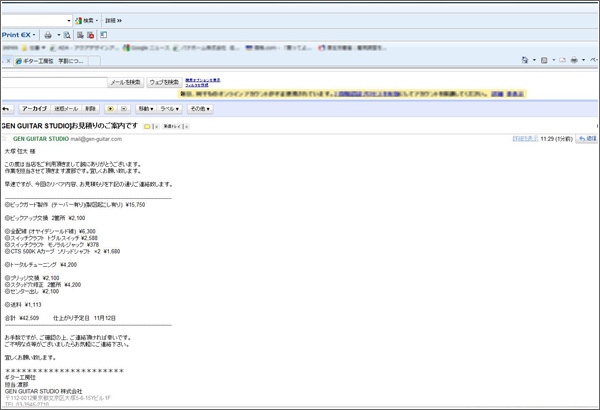Viewport: 600px width, 410px height.
Task: Open the yellow folder bookmark in the favorites bar
Action: point(33,48)
